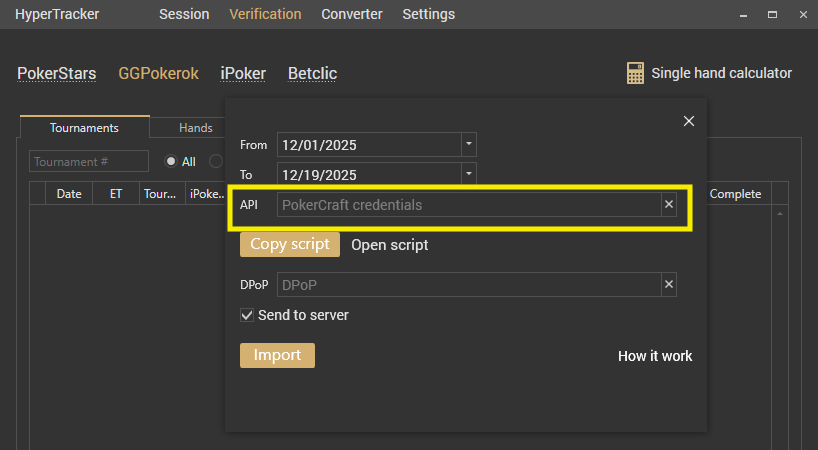818x450 pixels.
Task: Switch to the Hands tab
Action: coord(195,128)
